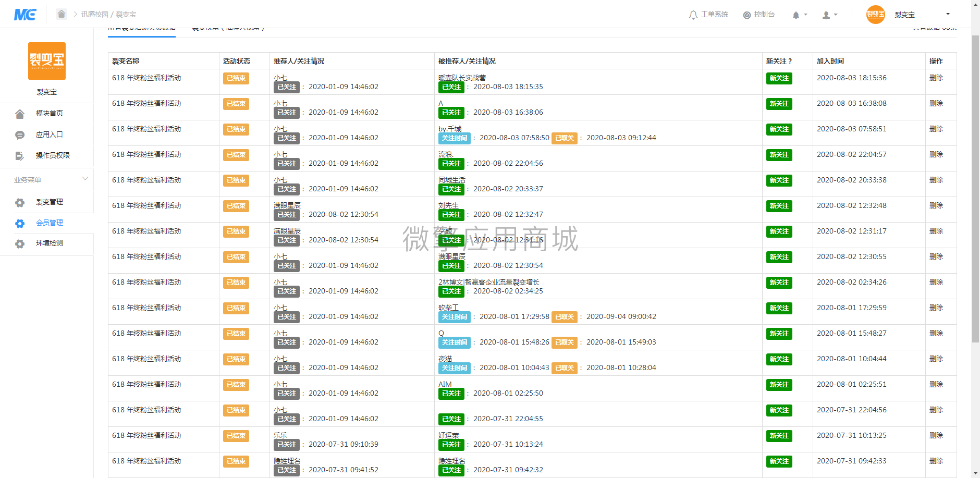980x478 pixels.
Task: Click referee name 刘先生
Action: pyautogui.click(x=449, y=205)
